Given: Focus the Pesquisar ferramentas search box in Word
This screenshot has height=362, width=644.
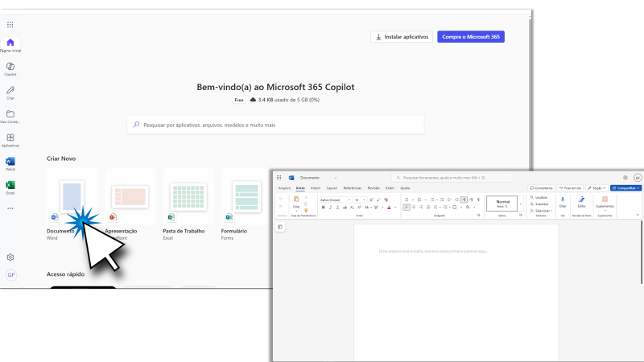Looking at the screenshot, I should (452, 178).
